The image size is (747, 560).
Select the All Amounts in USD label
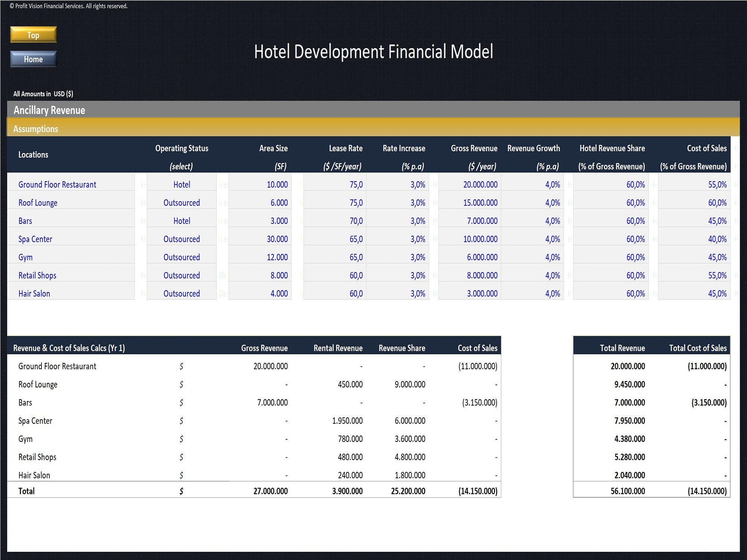tap(43, 94)
